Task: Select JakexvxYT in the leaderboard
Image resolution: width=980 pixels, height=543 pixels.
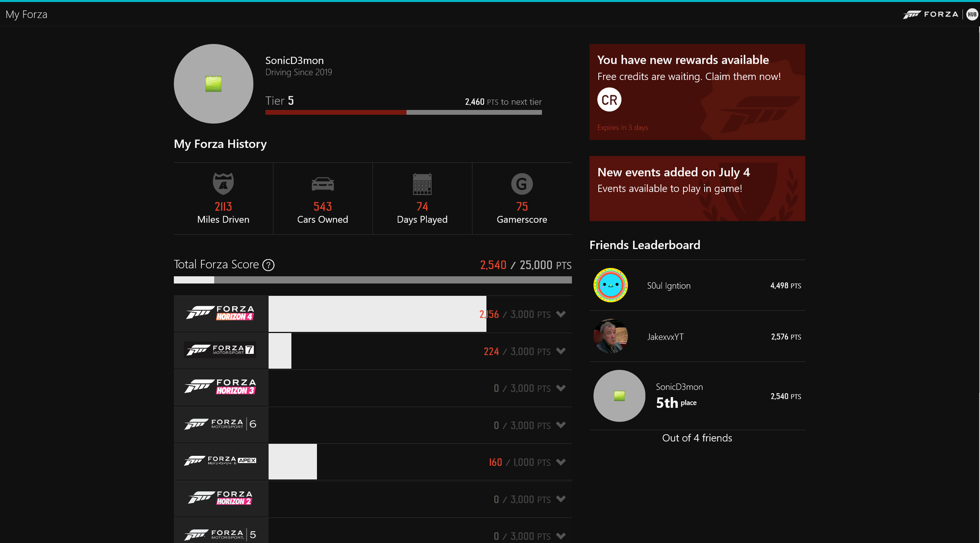Action: click(697, 336)
